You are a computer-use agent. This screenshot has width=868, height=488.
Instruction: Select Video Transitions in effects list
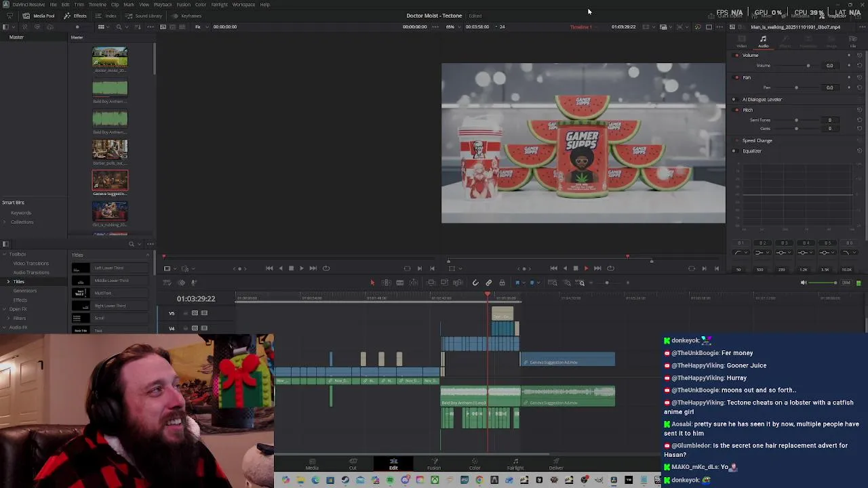31,263
